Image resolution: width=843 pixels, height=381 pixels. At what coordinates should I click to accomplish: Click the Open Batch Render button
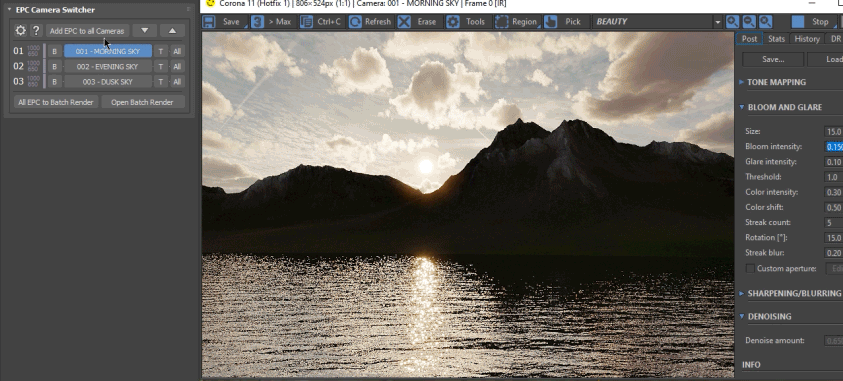click(x=142, y=102)
